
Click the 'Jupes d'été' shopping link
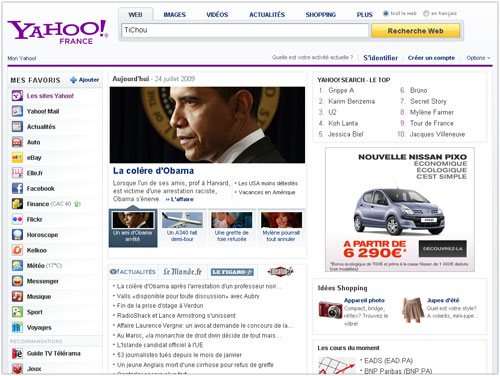(443, 300)
